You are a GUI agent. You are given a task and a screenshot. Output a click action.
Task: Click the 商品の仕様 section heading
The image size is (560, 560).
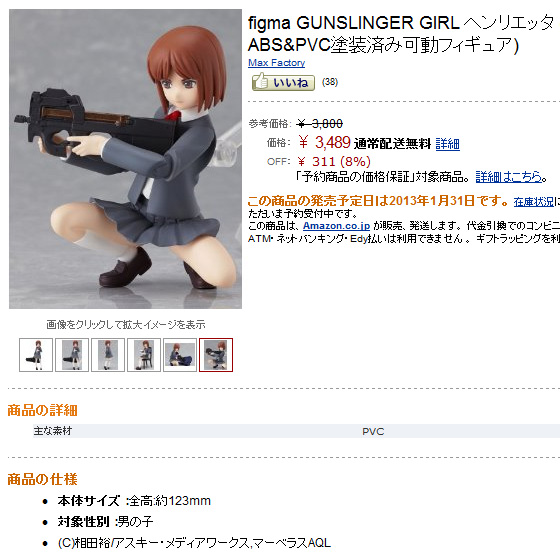[x=42, y=479]
